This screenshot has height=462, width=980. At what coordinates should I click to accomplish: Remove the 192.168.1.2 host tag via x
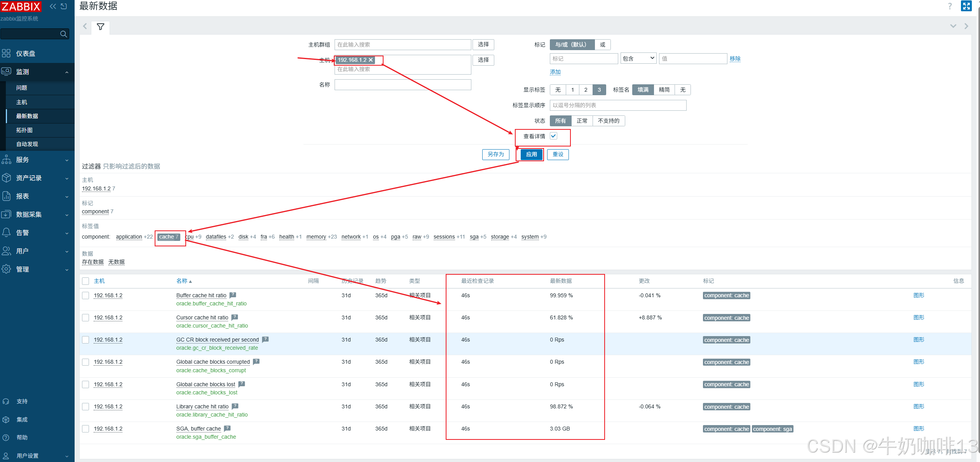click(x=371, y=60)
